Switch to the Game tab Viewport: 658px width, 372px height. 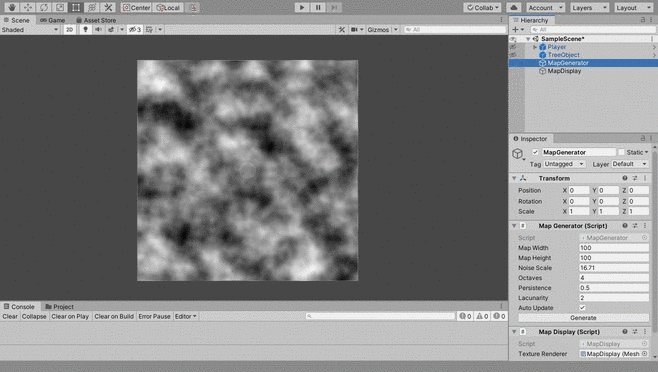(52, 20)
